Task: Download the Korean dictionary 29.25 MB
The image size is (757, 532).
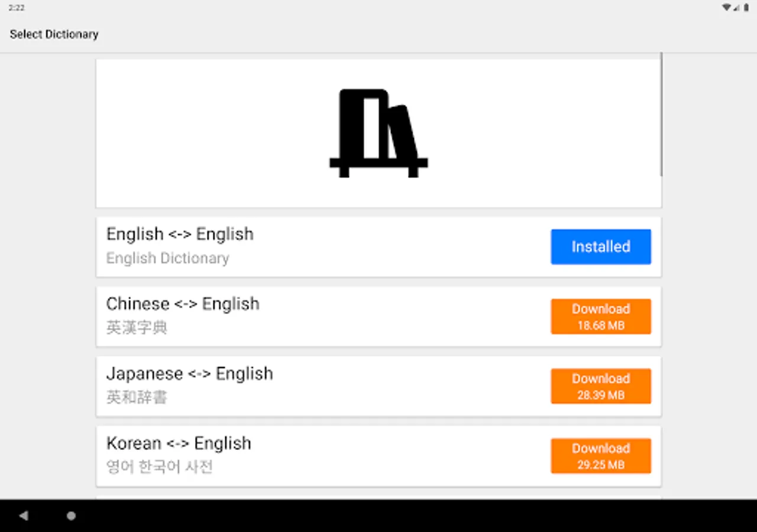Action: click(x=601, y=456)
